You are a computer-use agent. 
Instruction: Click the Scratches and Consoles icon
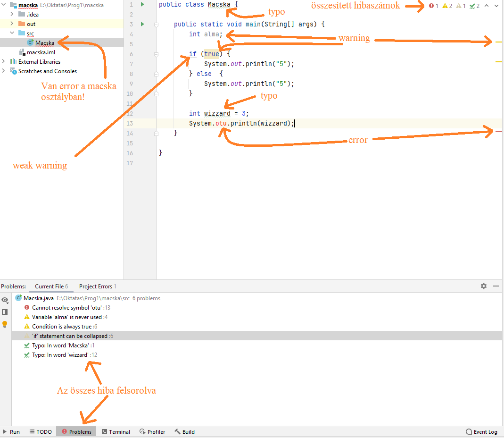[13, 71]
